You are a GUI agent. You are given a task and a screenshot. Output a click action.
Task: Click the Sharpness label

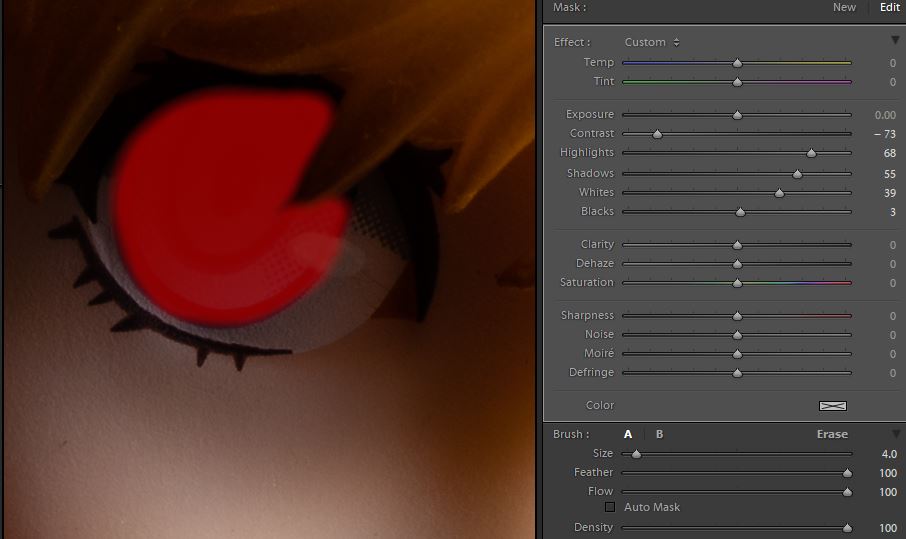tap(587, 315)
